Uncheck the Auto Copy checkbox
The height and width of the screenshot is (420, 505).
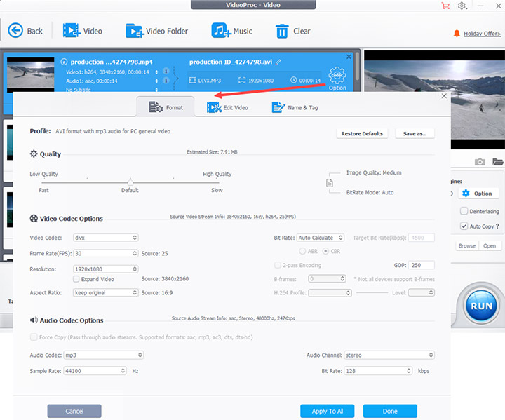point(464,226)
